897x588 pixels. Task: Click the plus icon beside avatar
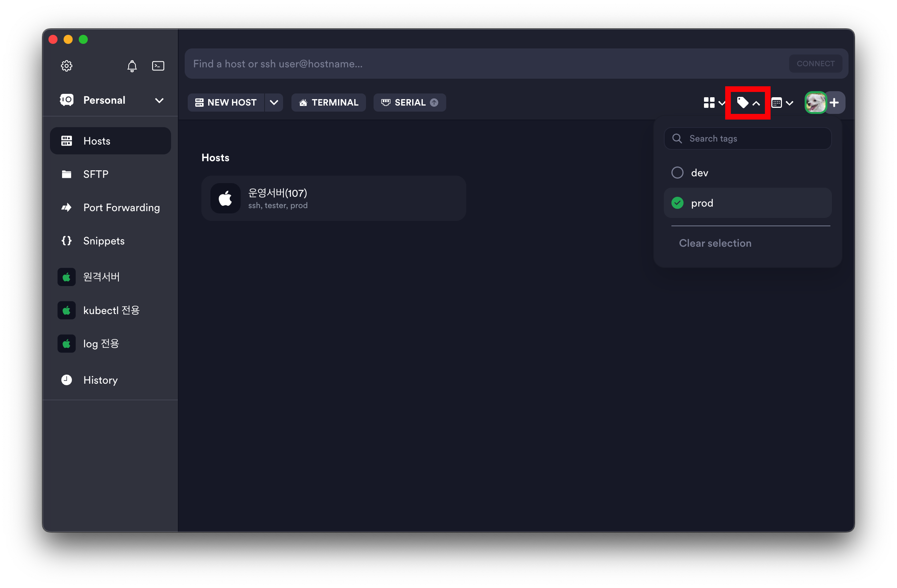835,103
